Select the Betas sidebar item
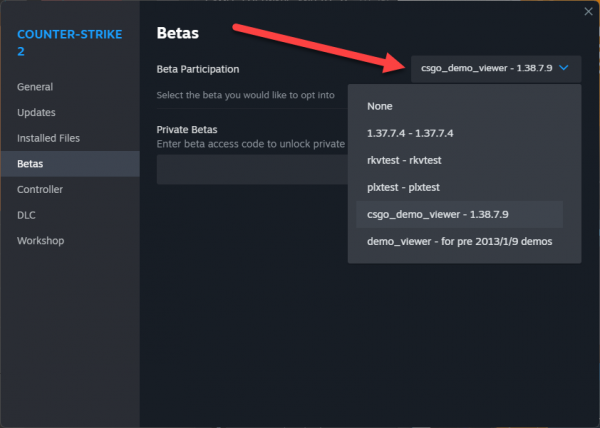This screenshot has width=600, height=428. (70, 164)
